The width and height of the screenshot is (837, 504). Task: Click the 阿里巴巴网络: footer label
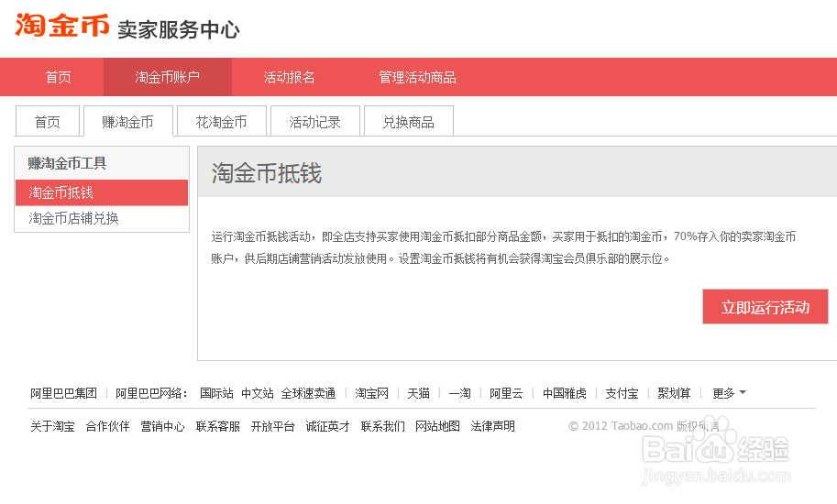(151, 394)
